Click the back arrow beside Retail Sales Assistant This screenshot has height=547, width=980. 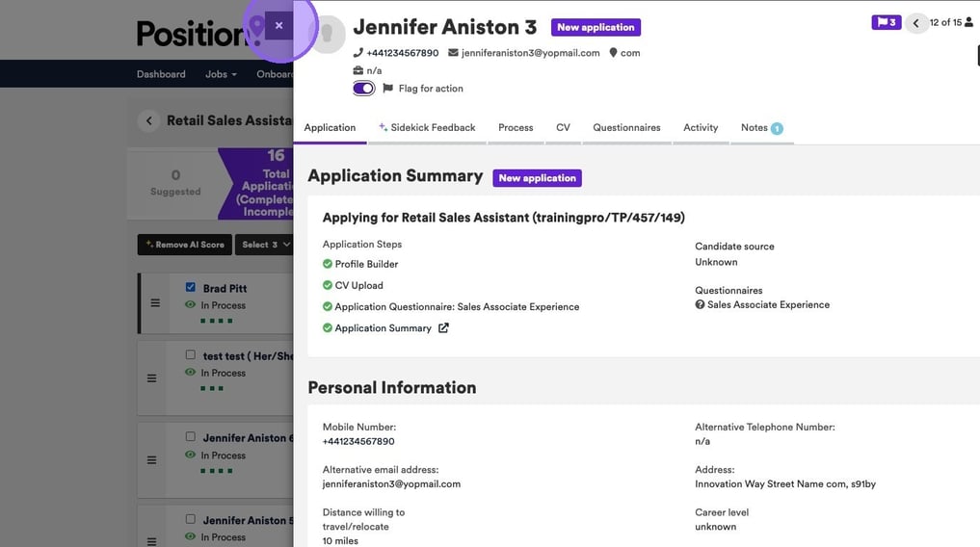click(x=148, y=120)
